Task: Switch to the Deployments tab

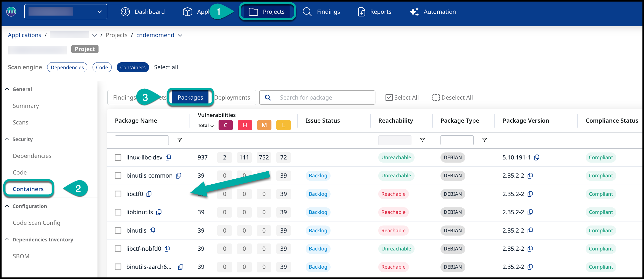Action: point(232,97)
